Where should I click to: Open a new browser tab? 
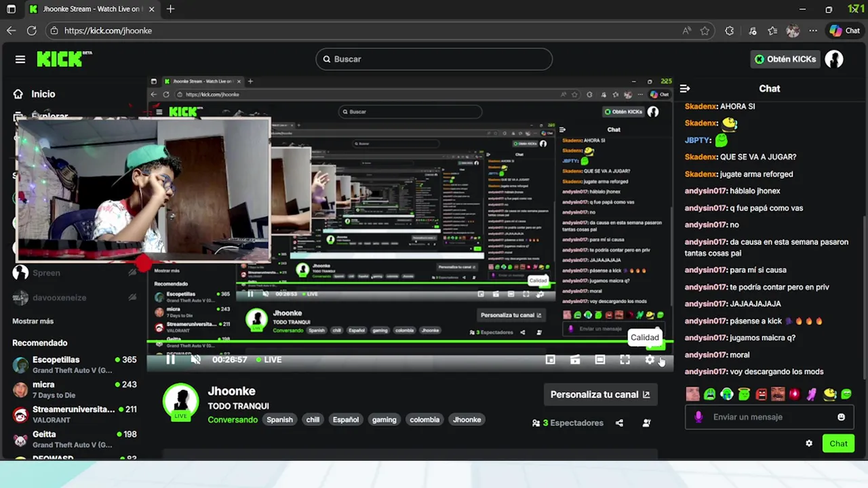(170, 9)
